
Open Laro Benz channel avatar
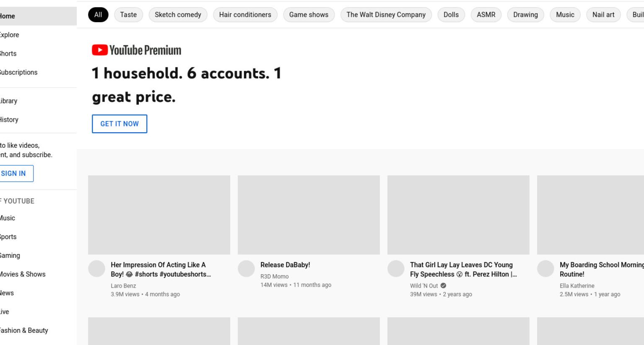tap(96, 269)
